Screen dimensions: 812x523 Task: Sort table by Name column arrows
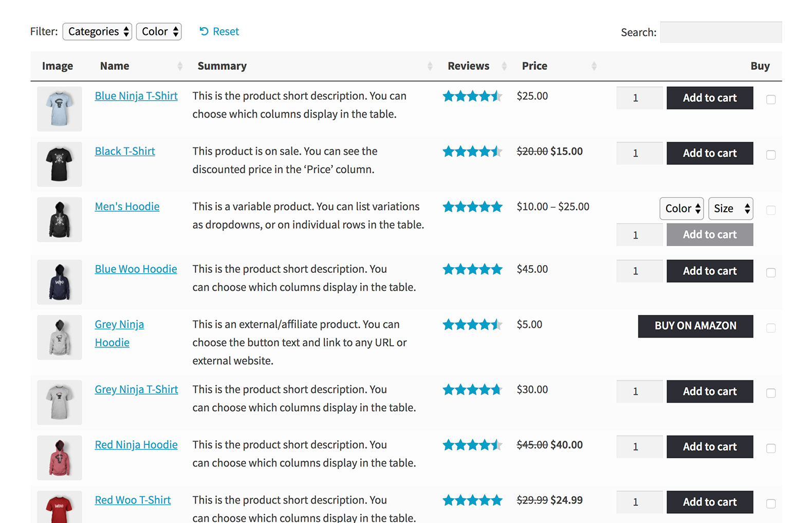point(180,66)
